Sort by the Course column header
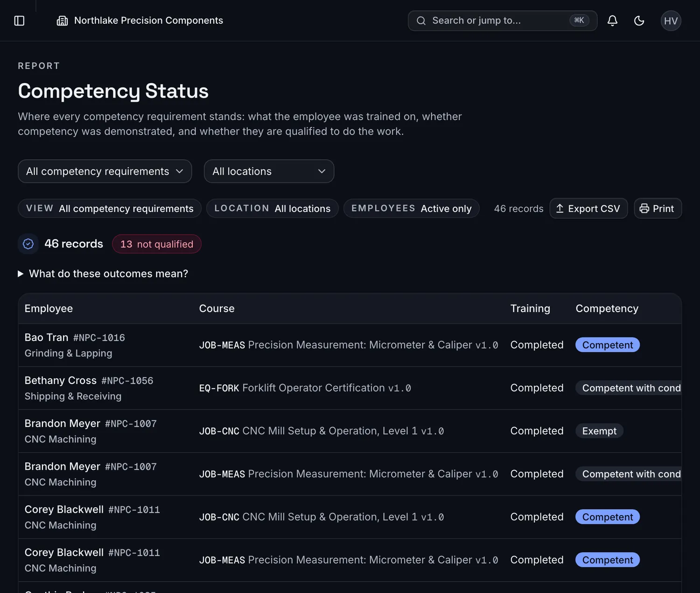Viewport: 700px width, 593px height. (x=217, y=308)
